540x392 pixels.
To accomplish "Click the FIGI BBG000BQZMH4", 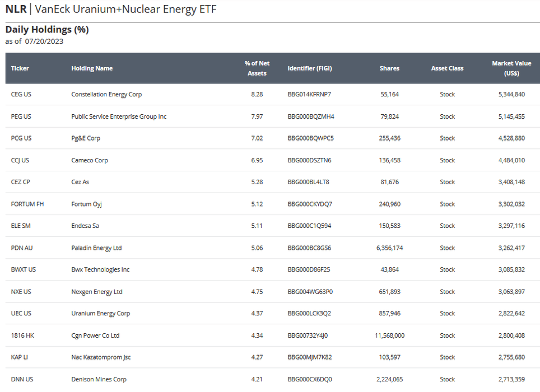I will 311,116.
